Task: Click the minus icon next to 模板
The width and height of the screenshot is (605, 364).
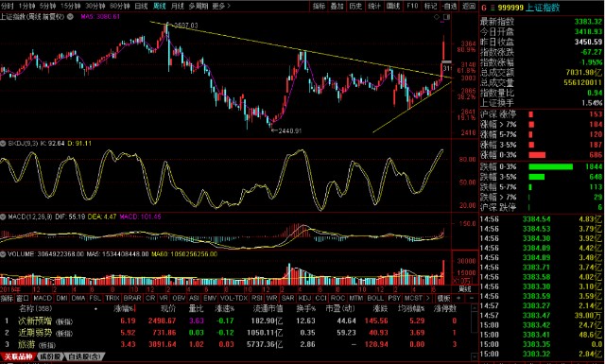Action: click(x=471, y=299)
